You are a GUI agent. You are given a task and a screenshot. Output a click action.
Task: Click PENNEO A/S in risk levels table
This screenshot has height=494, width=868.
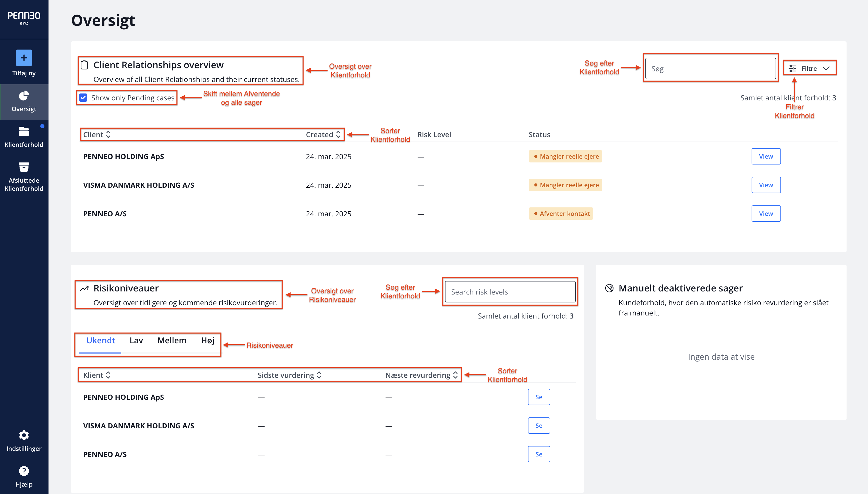[x=105, y=454]
